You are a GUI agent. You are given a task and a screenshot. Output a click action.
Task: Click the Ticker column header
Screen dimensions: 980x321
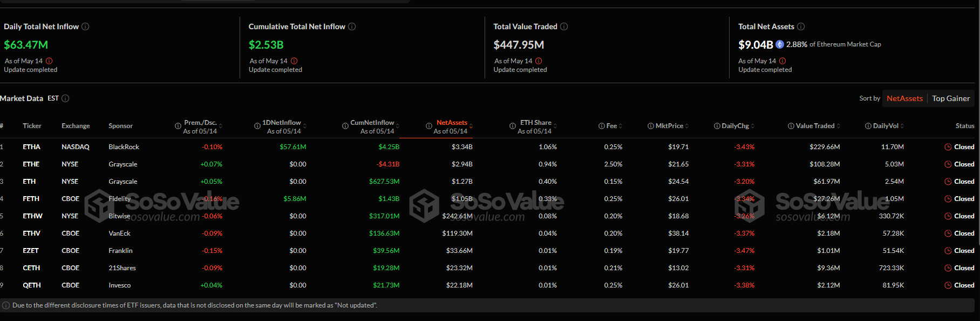[x=32, y=126]
